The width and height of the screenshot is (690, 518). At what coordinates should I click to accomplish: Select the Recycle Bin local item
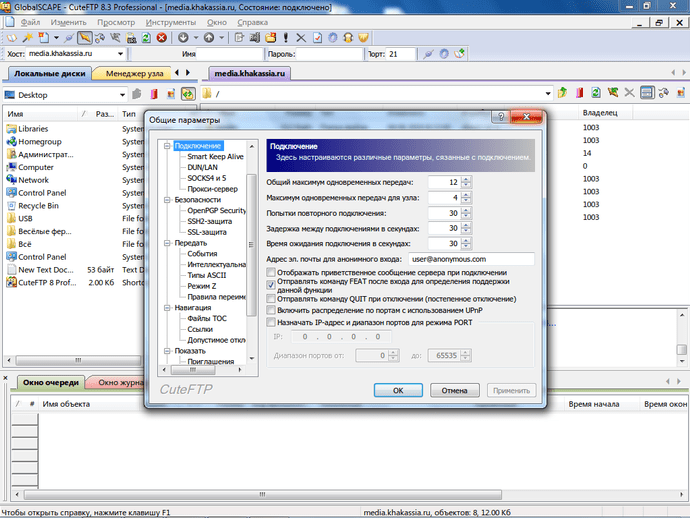(x=38, y=206)
